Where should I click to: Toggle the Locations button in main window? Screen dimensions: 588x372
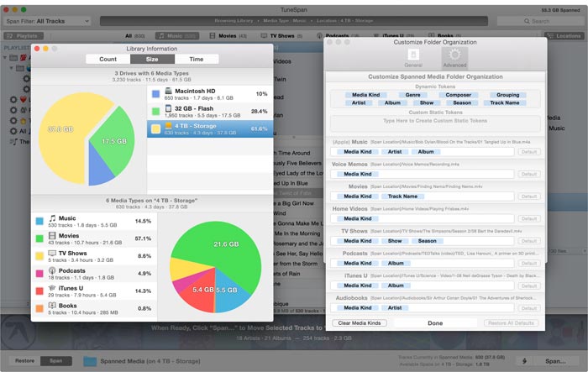[564, 36]
